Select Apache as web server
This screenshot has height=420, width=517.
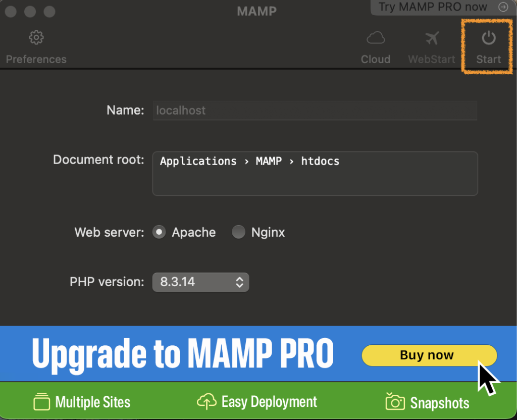pos(159,232)
